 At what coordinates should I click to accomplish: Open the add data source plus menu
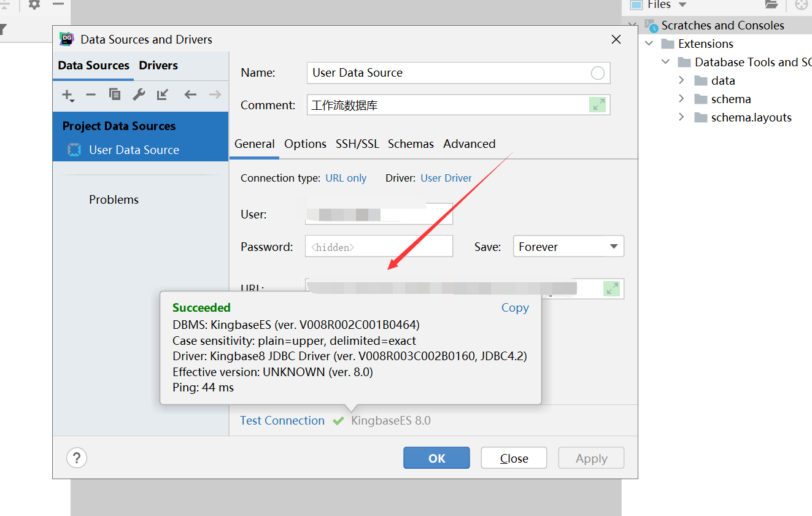click(x=68, y=95)
